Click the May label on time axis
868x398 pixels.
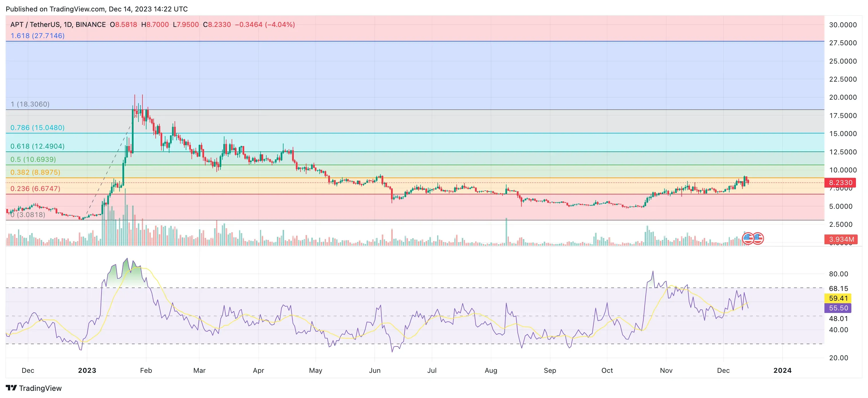[x=315, y=370]
